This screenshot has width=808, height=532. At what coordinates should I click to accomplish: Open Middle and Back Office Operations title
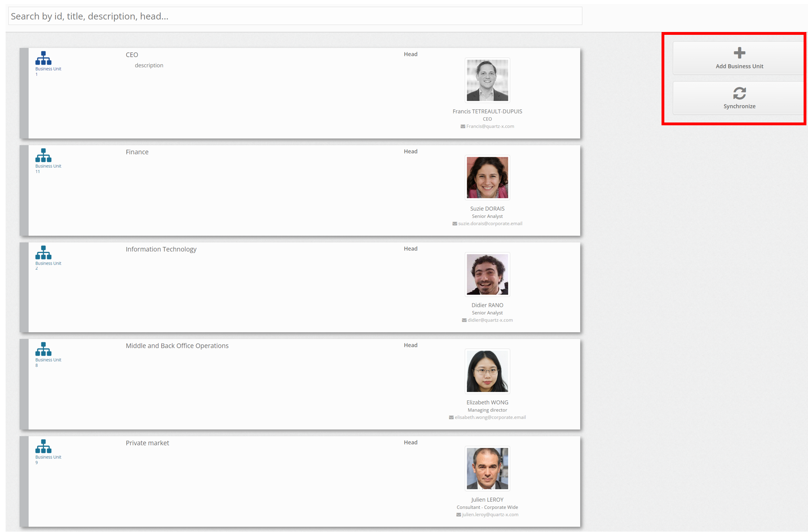pos(177,346)
